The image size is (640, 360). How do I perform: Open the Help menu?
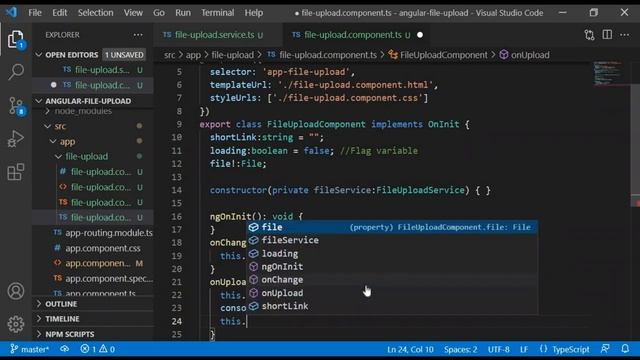[253, 13]
